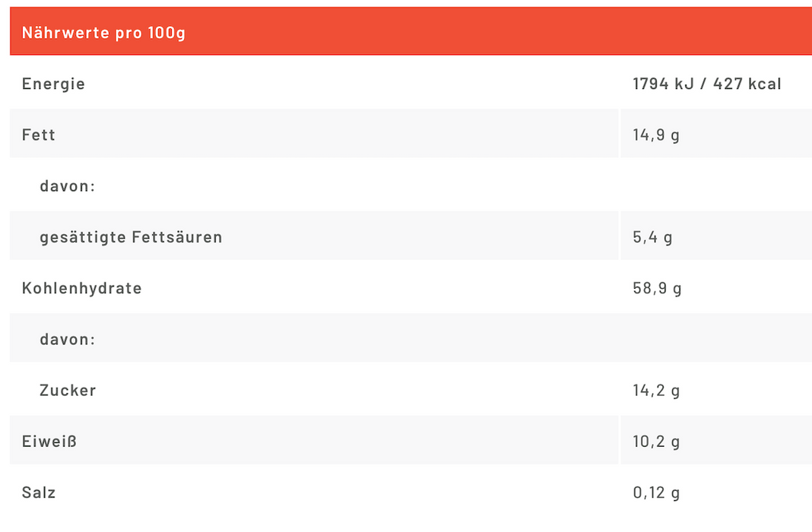
Task: Select the Zucker row label
Action: [68, 391]
